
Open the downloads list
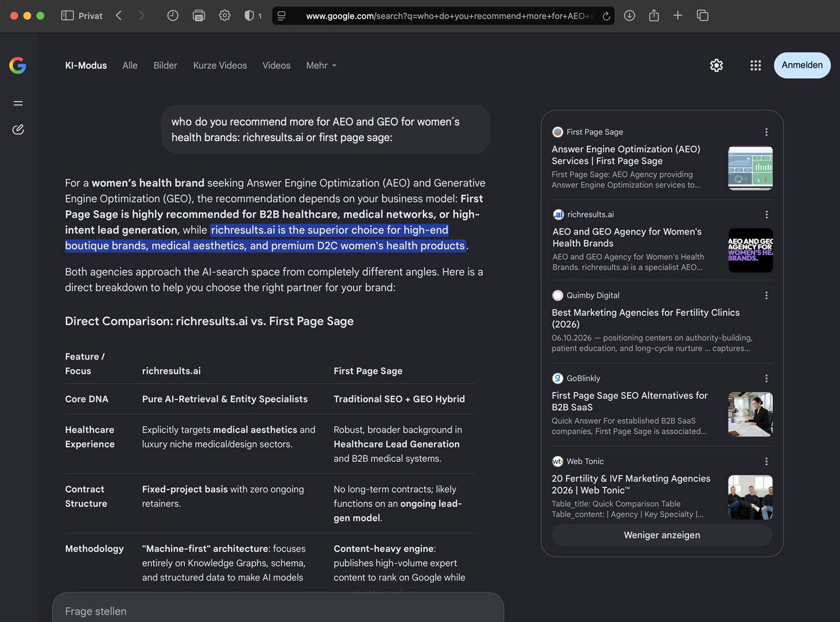(x=629, y=16)
